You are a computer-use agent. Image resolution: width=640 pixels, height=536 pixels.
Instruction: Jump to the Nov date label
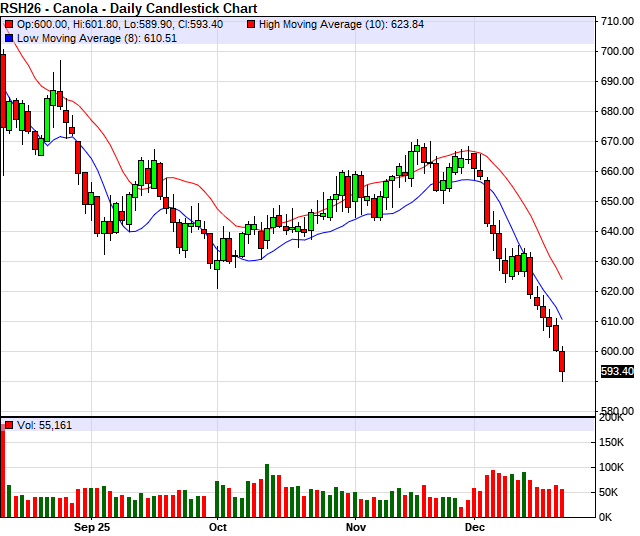click(x=357, y=526)
